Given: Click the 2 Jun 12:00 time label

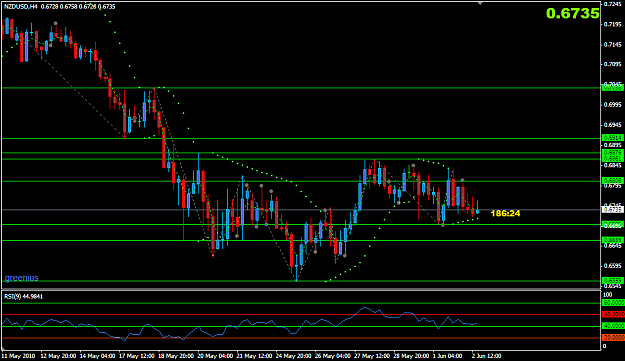Looking at the screenshot, I should pyautogui.click(x=487, y=356).
